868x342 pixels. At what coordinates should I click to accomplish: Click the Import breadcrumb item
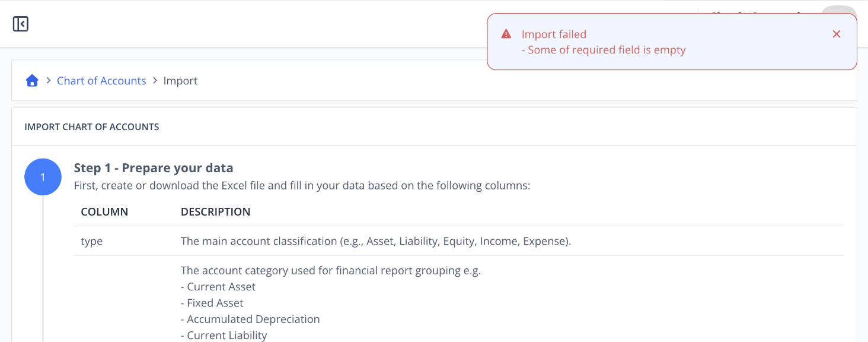(x=180, y=81)
